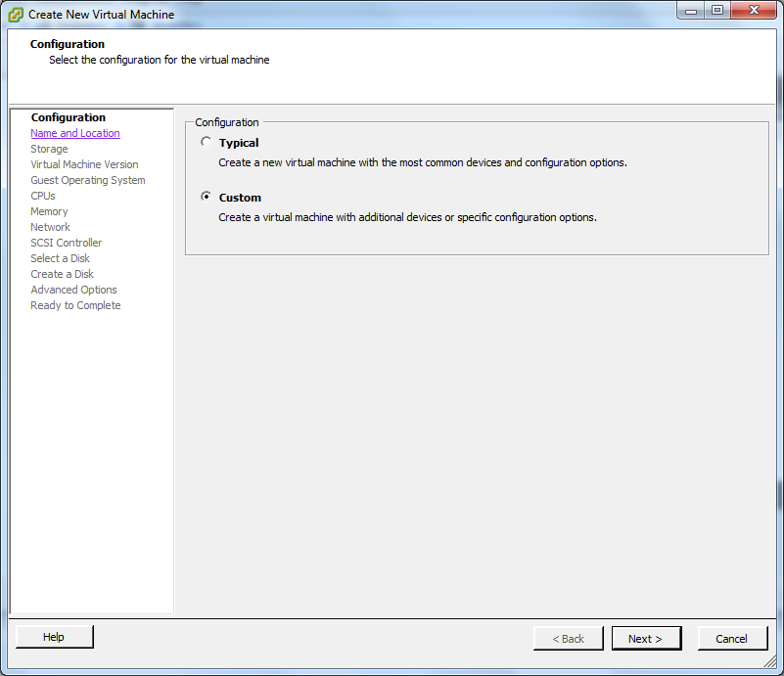Image resolution: width=784 pixels, height=676 pixels.
Task: Click the Next > button
Action: [646, 639]
